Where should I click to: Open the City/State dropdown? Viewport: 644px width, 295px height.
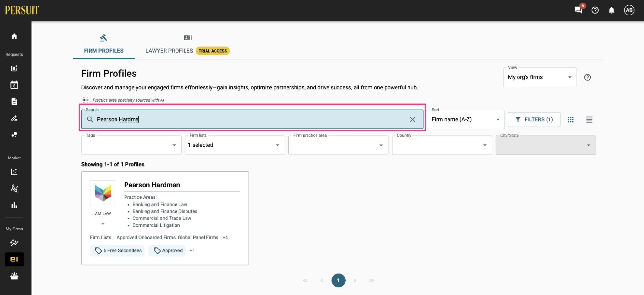(546, 145)
